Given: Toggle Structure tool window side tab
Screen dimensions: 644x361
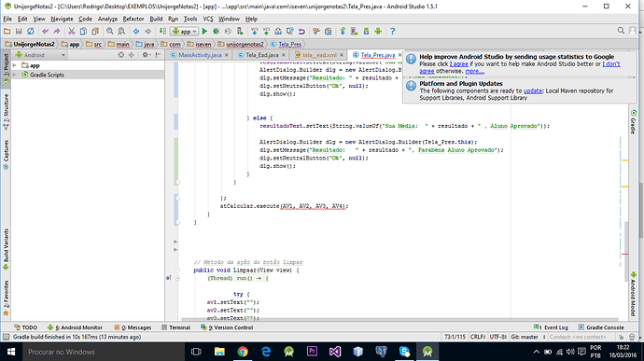Looking at the screenshot, I should 6,112.
